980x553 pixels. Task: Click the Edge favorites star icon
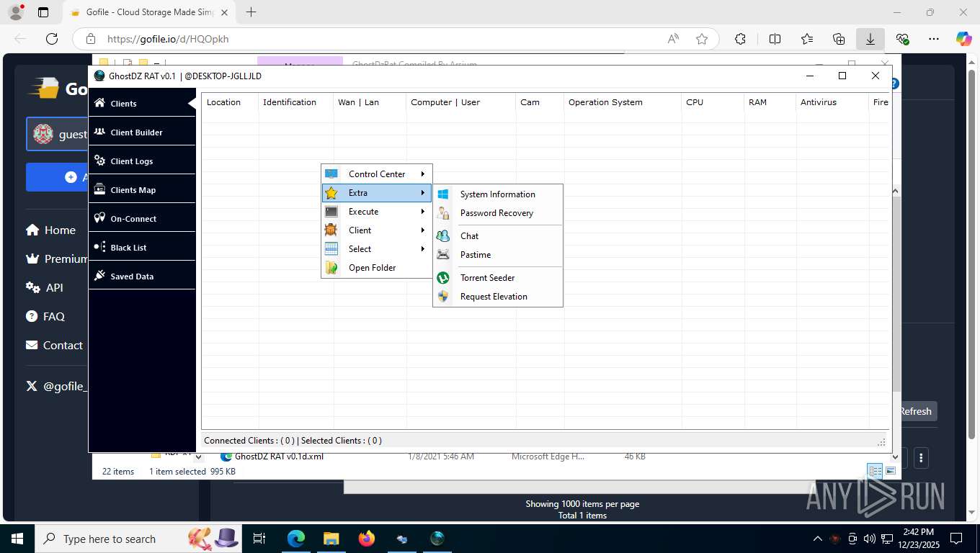coord(702,39)
